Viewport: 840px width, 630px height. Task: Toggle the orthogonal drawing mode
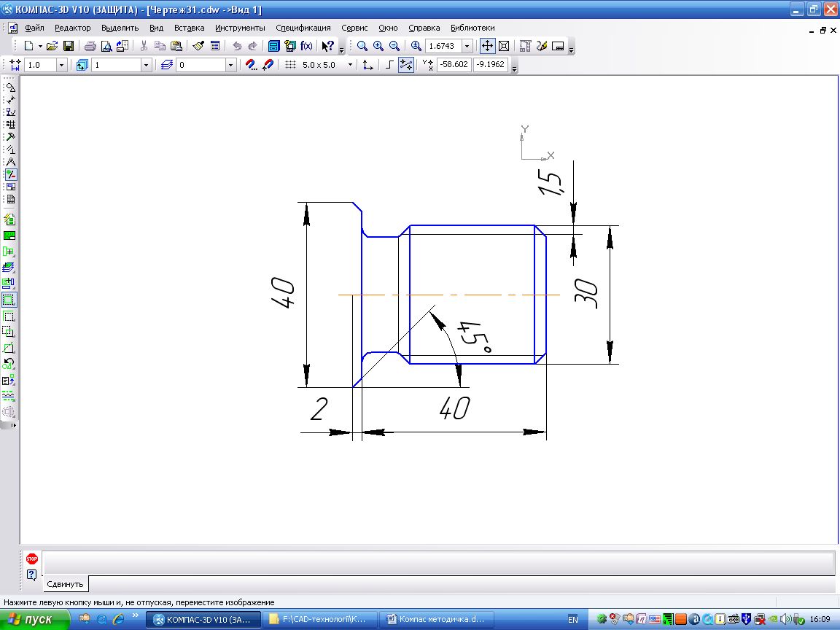click(389, 65)
